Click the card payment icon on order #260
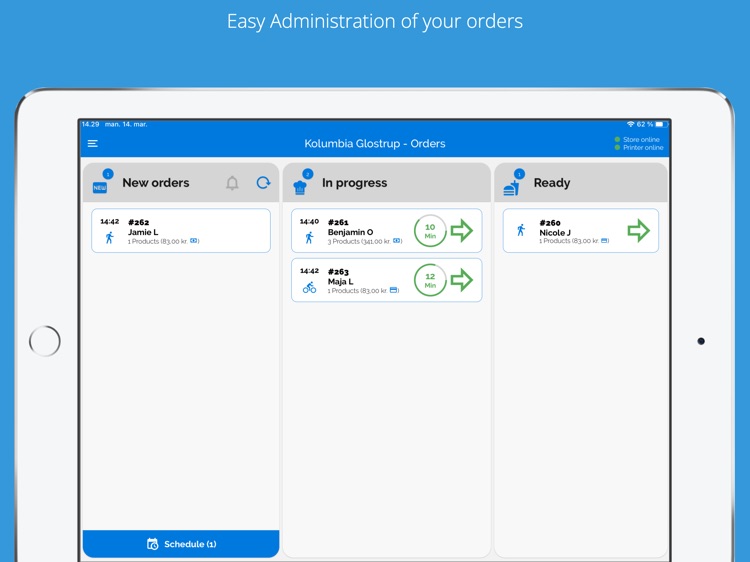The image size is (750, 562). tap(605, 241)
